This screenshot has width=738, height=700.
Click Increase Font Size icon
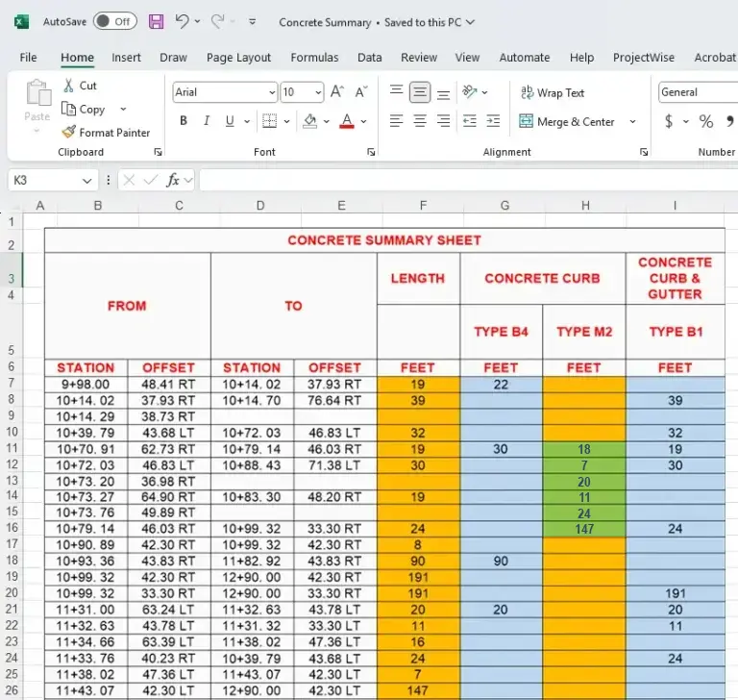(336, 92)
